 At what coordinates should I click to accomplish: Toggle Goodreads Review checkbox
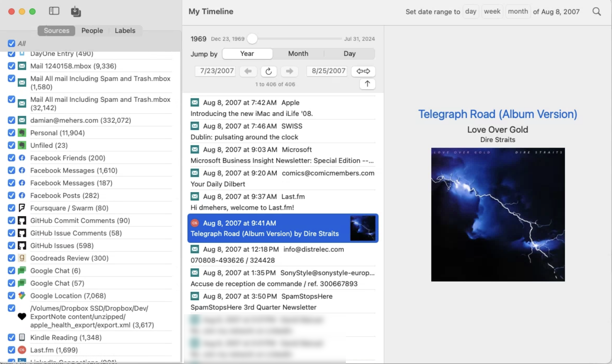(11, 258)
